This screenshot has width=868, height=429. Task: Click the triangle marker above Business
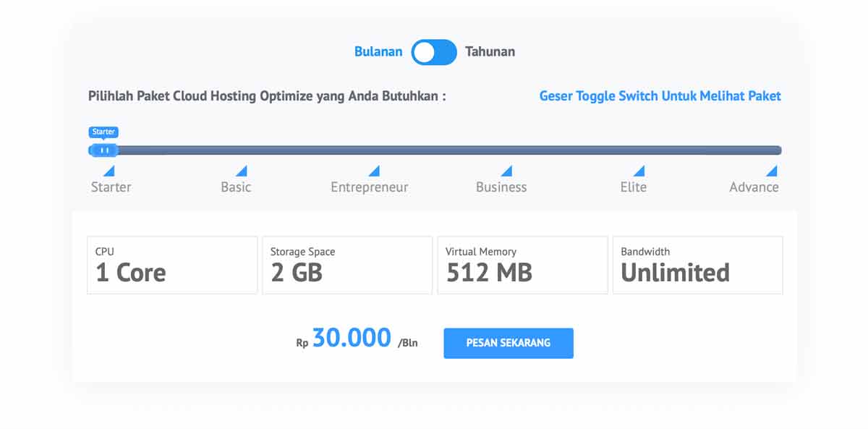507,171
